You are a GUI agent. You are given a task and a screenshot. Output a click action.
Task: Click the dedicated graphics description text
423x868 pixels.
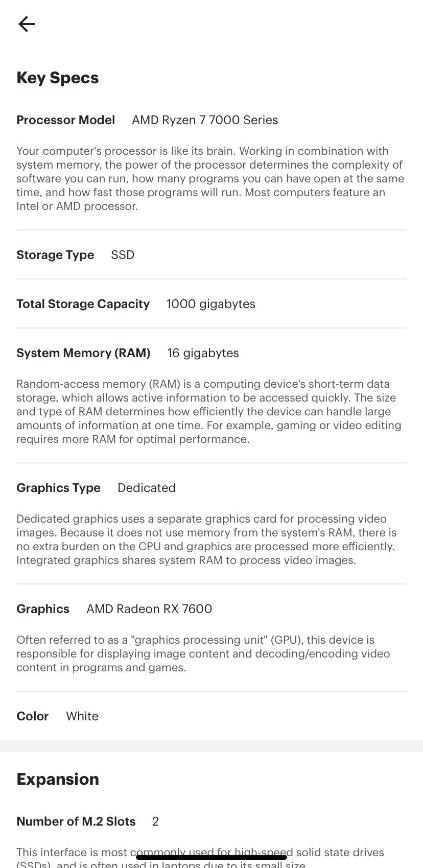[x=206, y=539]
